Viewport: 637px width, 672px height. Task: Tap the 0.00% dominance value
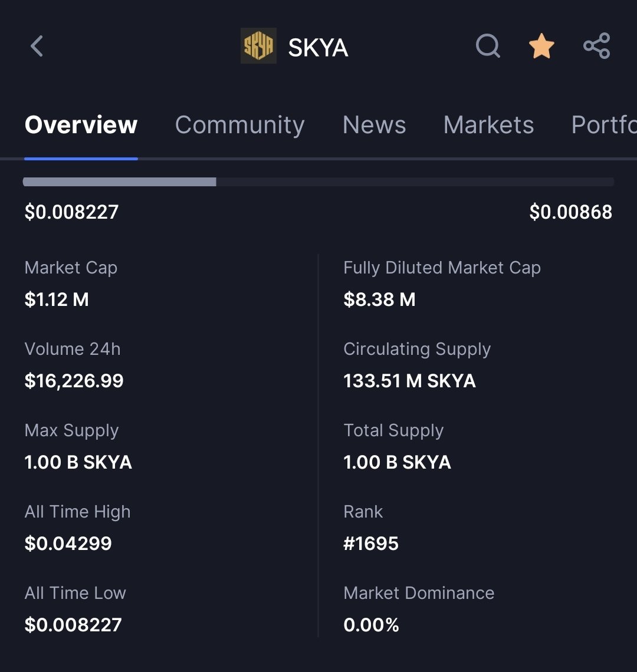(372, 625)
